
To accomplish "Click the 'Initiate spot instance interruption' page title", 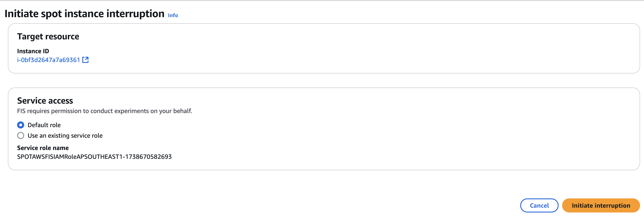I will click(x=84, y=14).
